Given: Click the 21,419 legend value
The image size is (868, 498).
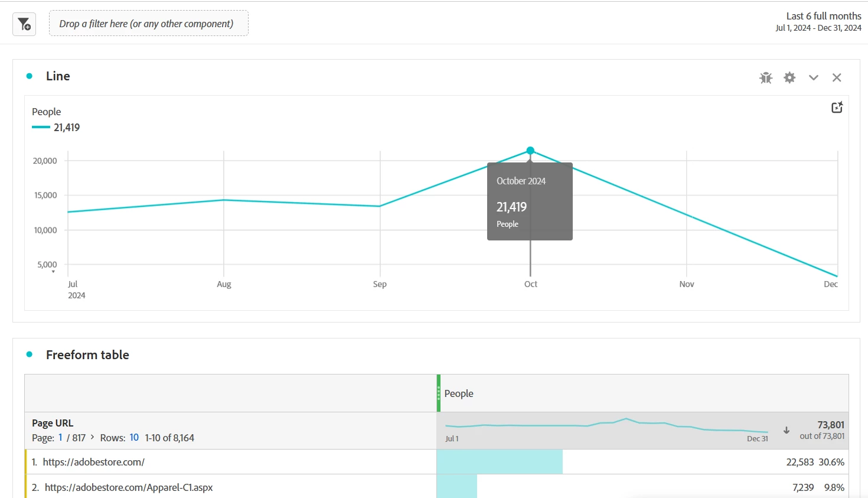Looking at the screenshot, I should [67, 128].
